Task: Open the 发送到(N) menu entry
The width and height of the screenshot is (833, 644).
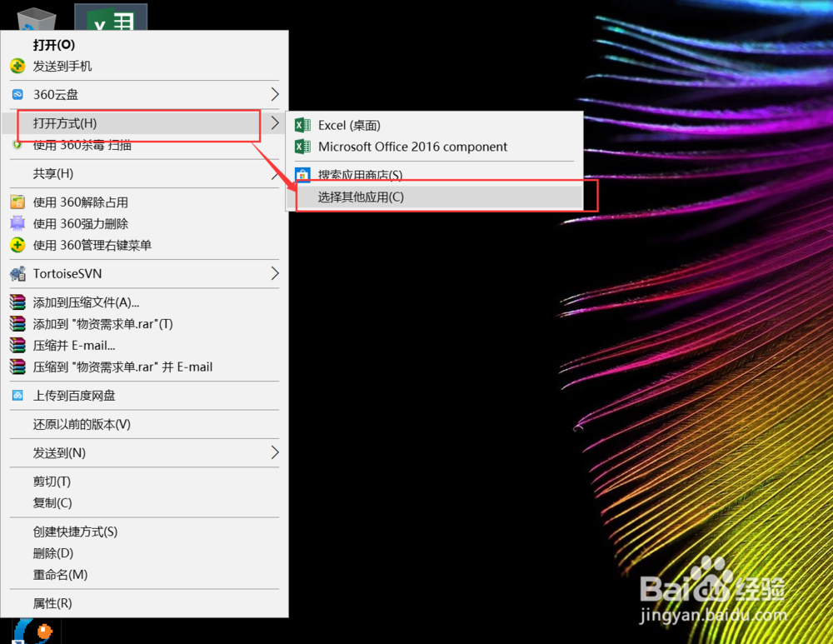Action: pyautogui.click(x=144, y=452)
